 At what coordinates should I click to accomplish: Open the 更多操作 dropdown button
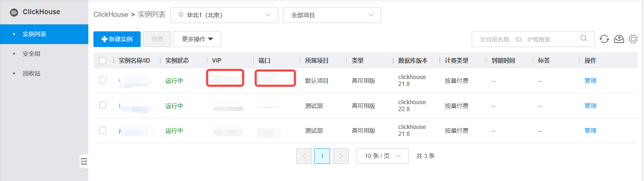197,39
